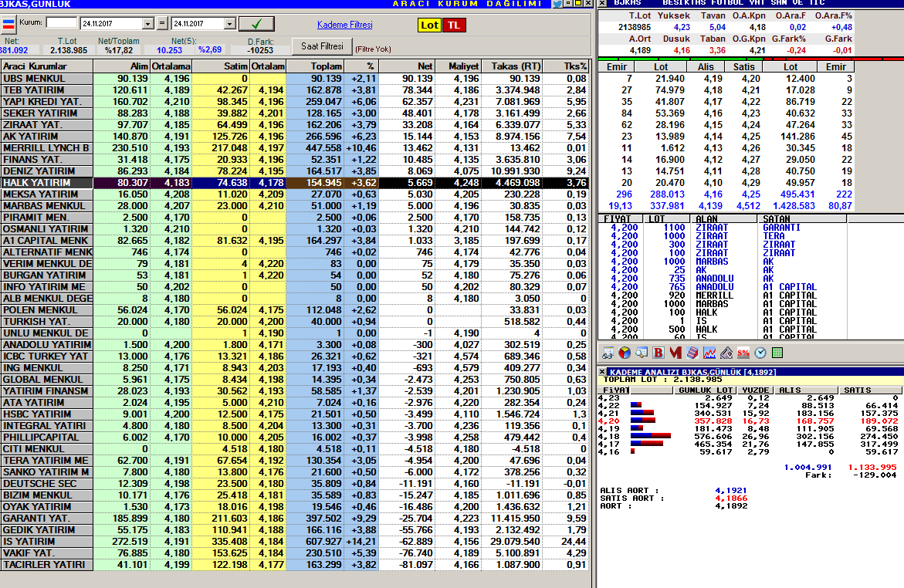Select the TEB YATIRIM broker row

(295, 90)
